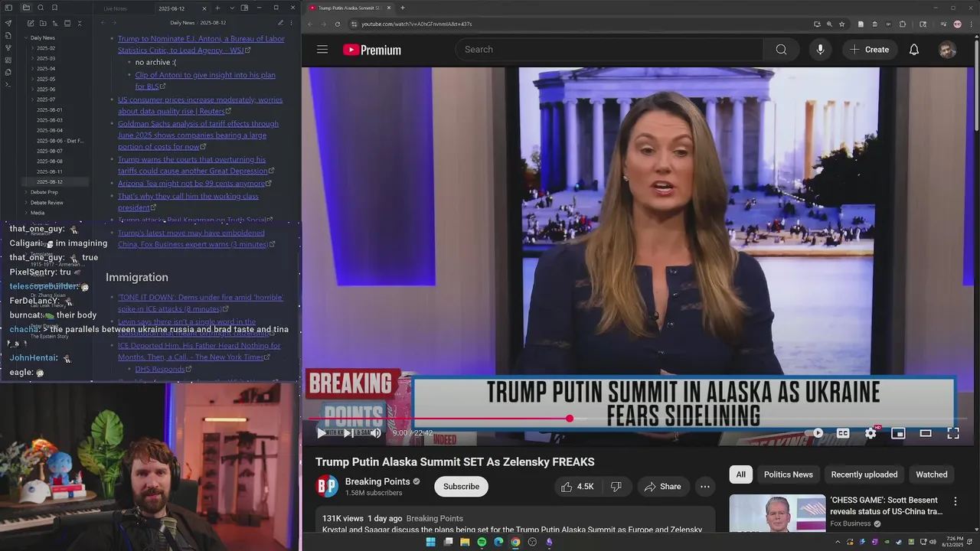Open the 2025-08-06 Diet note

coord(60,141)
